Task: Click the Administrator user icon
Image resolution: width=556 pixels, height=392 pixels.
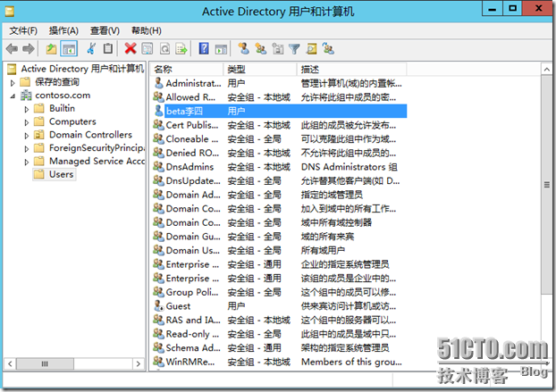Action: pyautogui.click(x=158, y=83)
